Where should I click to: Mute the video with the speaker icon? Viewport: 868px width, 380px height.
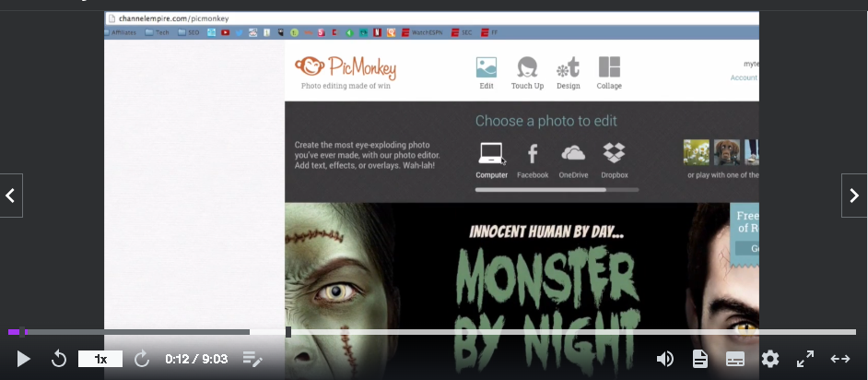[x=665, y=359]
